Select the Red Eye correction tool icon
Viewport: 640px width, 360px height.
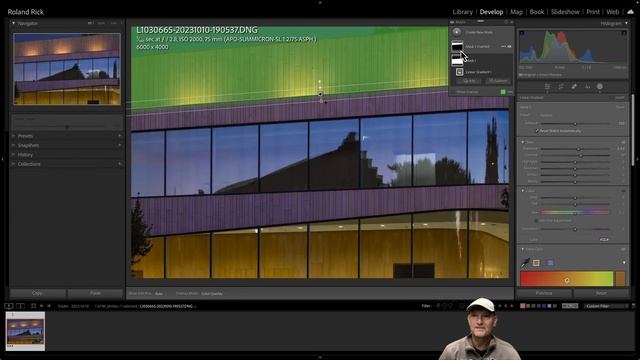click(x=587, y=87)
